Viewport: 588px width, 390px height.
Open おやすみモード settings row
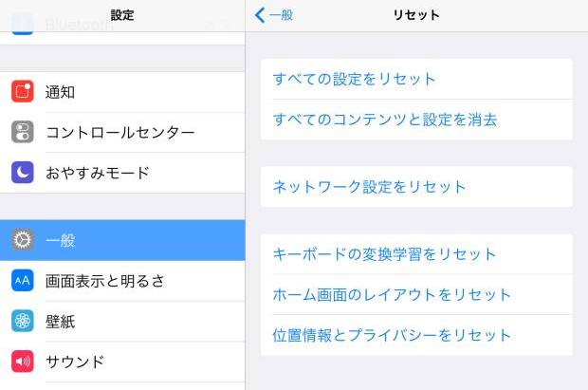coord(122,173)
